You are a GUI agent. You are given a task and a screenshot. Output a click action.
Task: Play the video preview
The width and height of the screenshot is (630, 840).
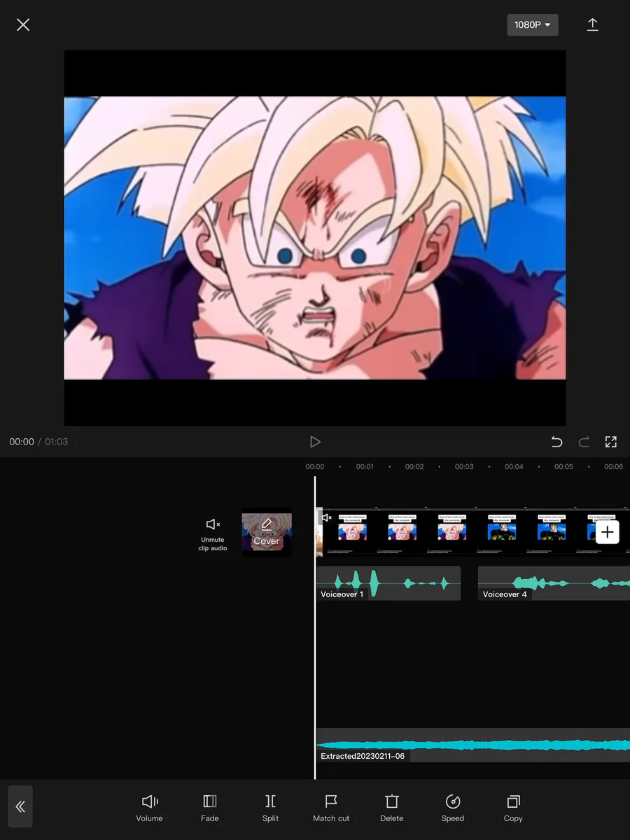click(x=315, y=442)
